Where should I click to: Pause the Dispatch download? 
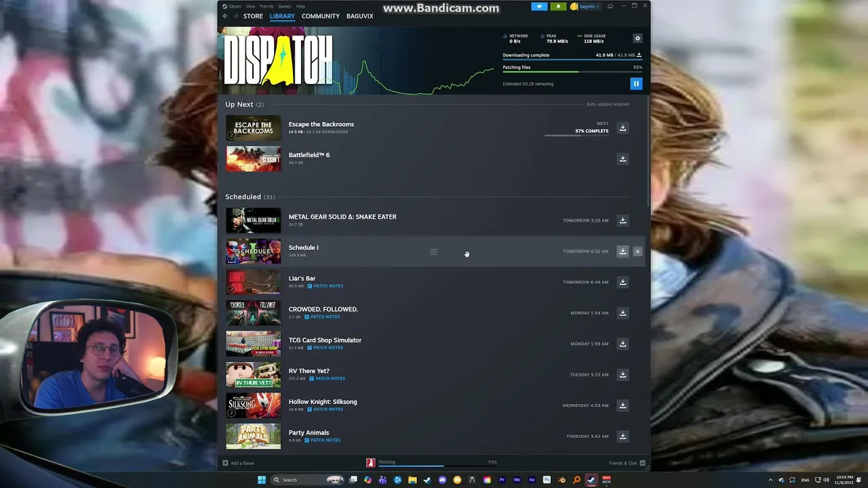coord(636,83)
